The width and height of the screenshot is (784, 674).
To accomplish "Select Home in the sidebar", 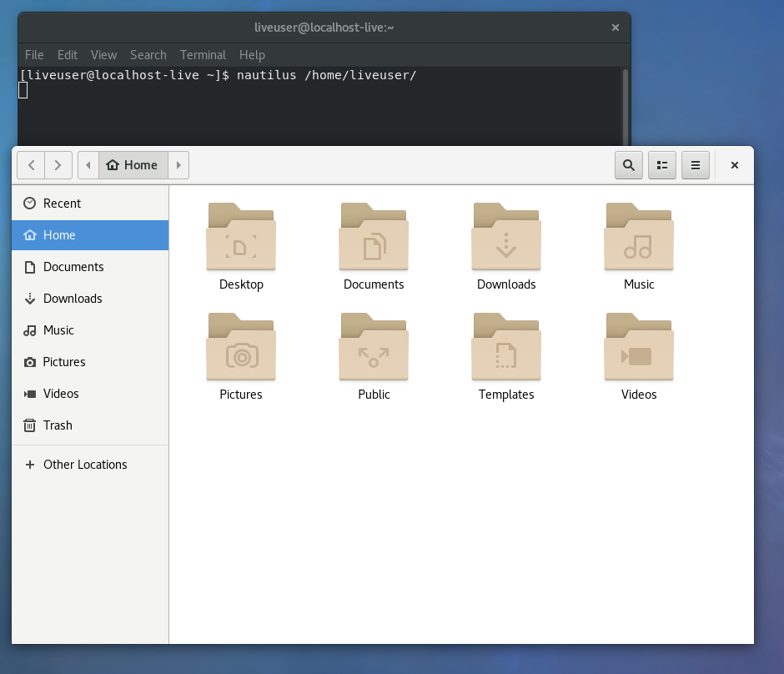I will pos(90,235).
